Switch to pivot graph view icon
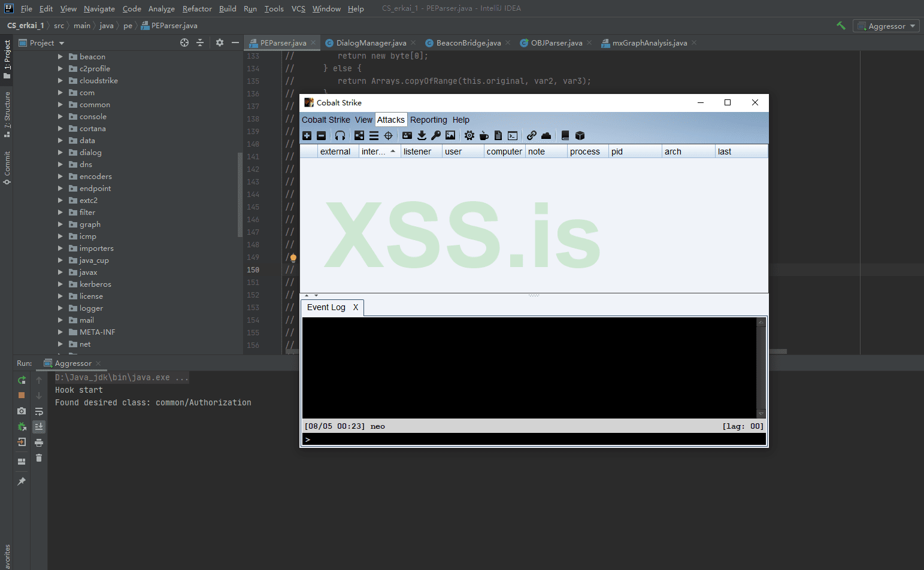Viewport: 924px width, 570px height. pos(359,136)
